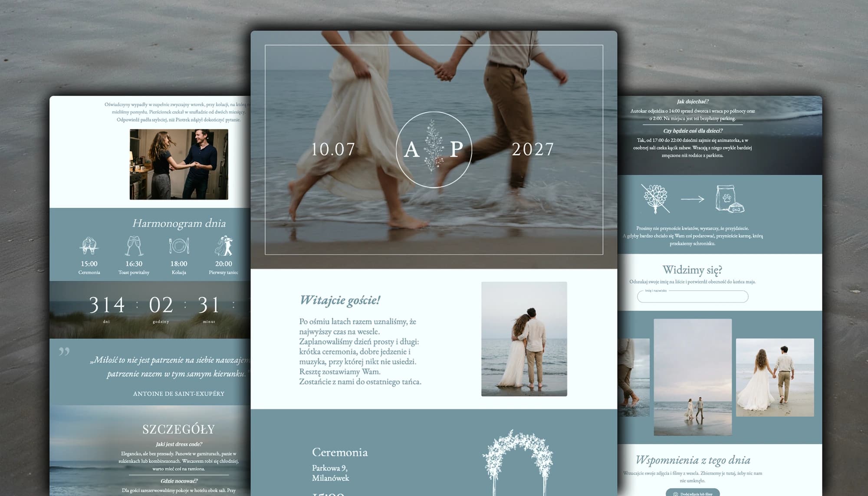Click the 02 godziny countdown number
The width and height of the screenshot is (868, 496).
[x=161, y=305]
